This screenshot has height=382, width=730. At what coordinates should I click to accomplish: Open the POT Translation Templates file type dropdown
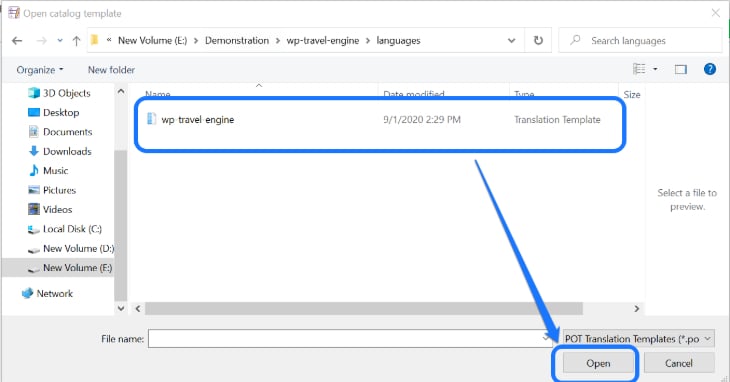point(638,339)
